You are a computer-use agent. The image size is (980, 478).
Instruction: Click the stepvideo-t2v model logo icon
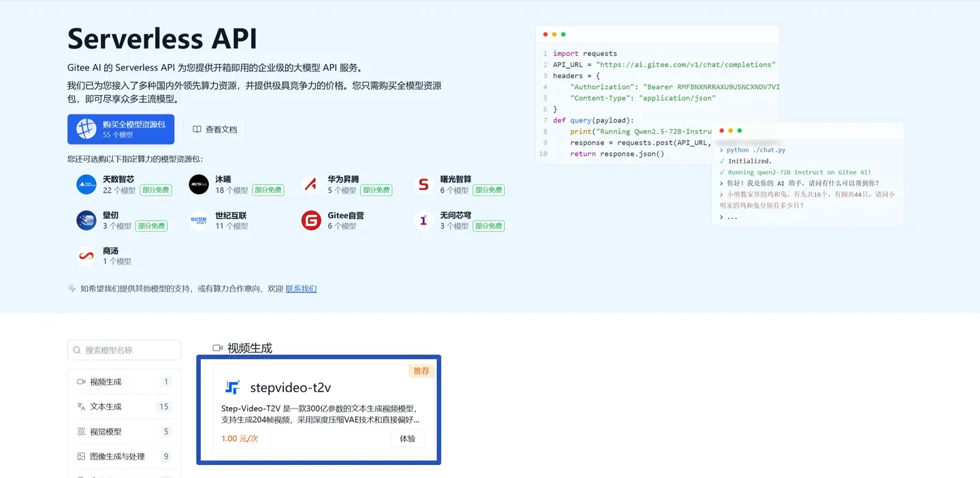[231, 387]
